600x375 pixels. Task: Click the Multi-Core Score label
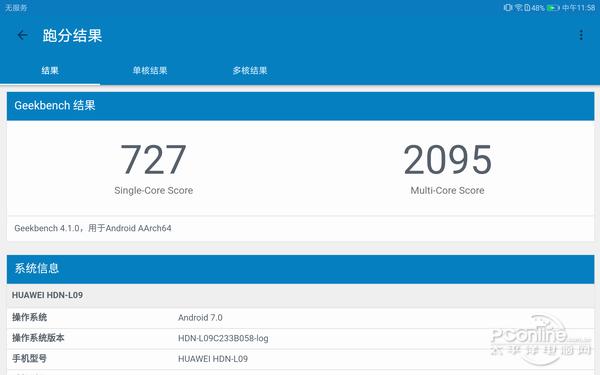447,190
